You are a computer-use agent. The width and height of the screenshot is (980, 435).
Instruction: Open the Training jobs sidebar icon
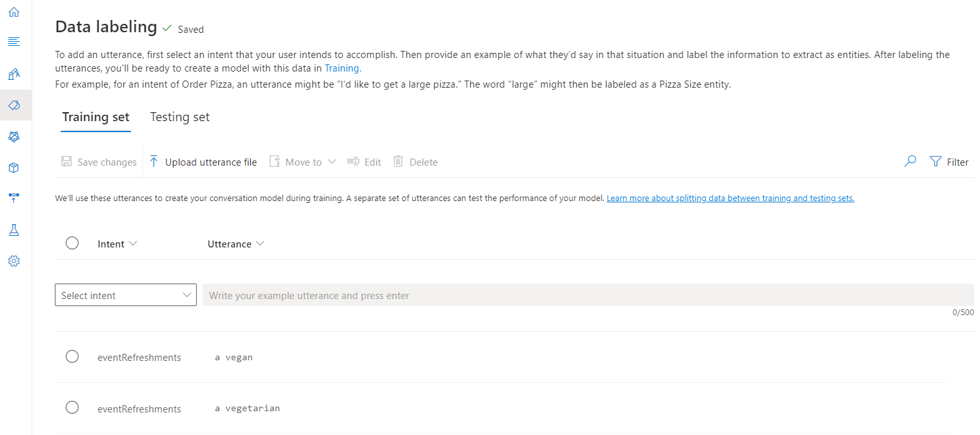14,74
